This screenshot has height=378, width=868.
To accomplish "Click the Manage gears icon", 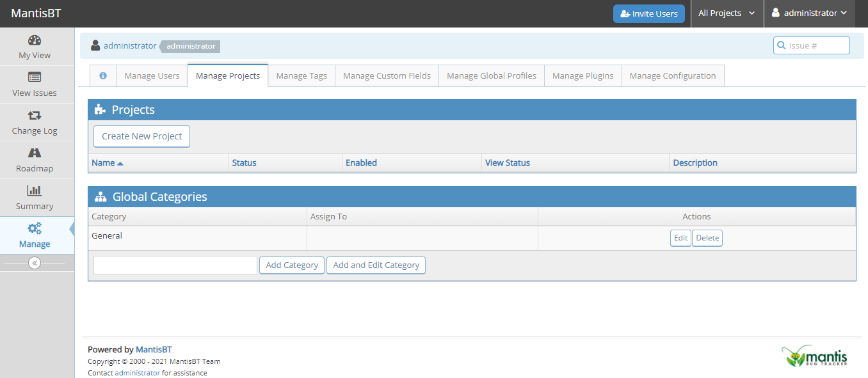I will tap(35, 228).
